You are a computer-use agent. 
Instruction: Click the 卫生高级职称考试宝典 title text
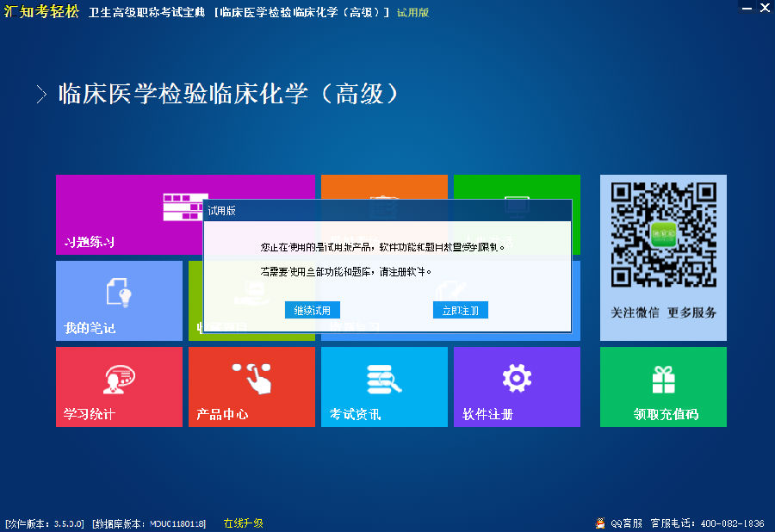tap(146, 12)
